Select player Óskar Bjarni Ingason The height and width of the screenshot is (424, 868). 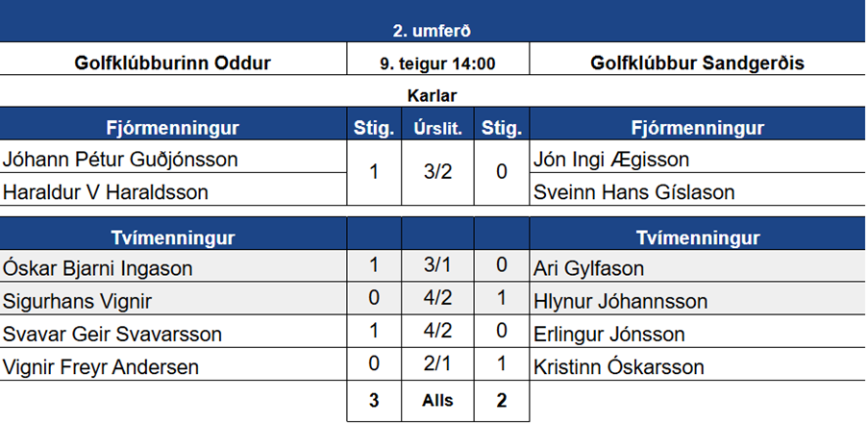pyautogui.click(x=98, y=268)
